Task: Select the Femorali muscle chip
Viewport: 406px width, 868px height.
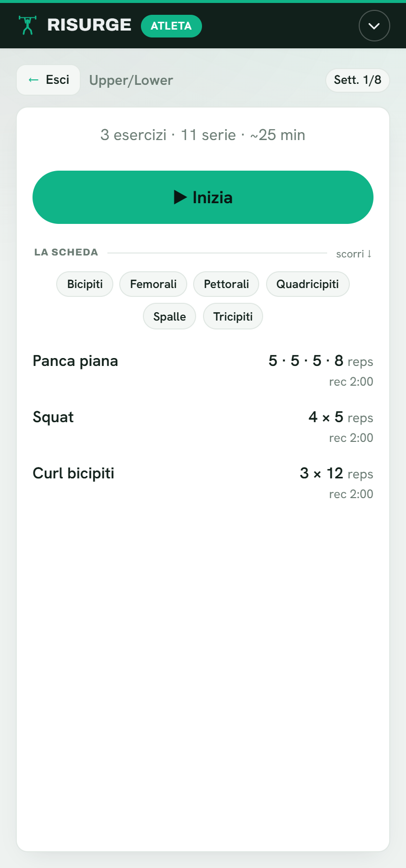Action: pyautogui.click(x=153, y=284)
